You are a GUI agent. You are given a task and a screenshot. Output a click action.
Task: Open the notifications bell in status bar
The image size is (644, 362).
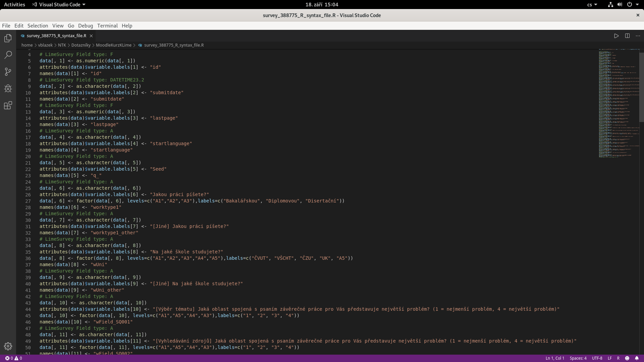(x=637, y=358)
